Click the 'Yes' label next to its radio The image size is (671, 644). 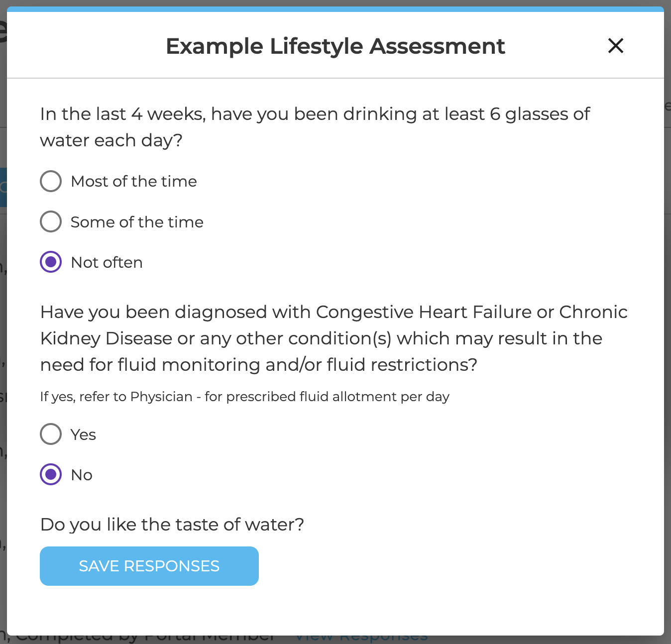[82, 434]
